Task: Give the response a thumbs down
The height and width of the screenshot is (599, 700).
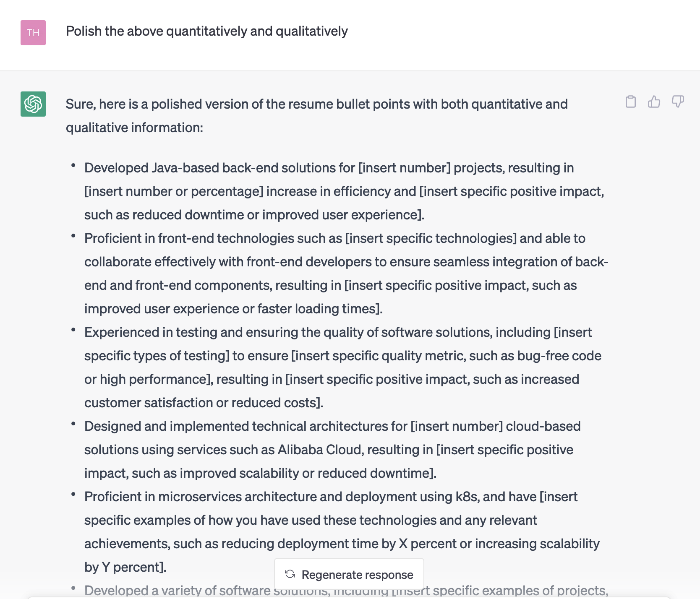Action: click(678, 102)
